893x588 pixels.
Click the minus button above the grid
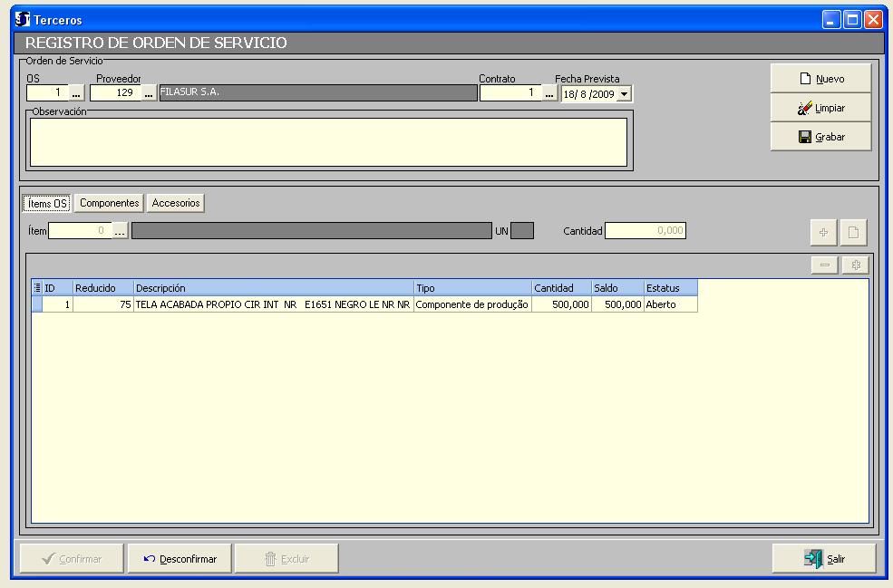[823, 265]
